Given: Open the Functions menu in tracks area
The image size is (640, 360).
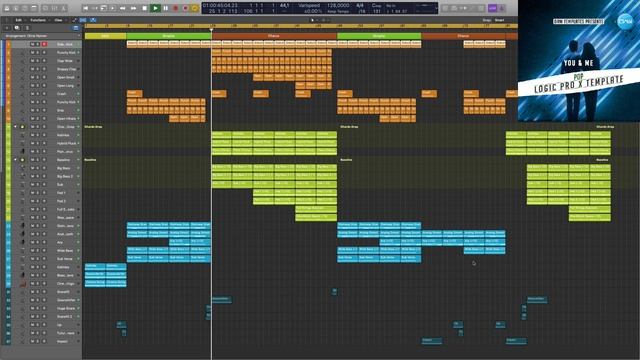Looking at the screenshot, I should click(38, 20).
